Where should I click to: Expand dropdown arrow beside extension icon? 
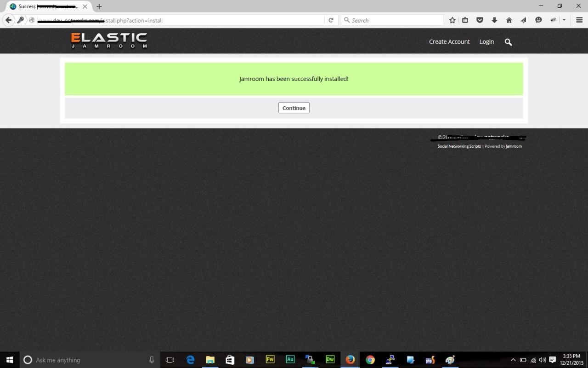[564, 20]
